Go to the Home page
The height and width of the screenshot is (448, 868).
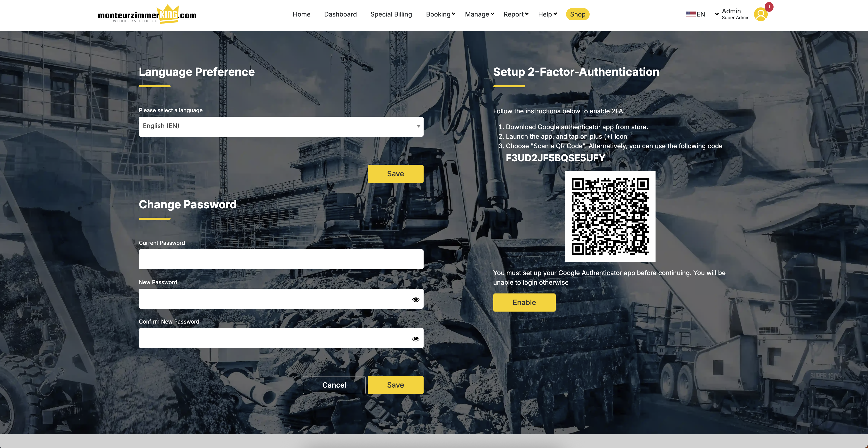301,14
